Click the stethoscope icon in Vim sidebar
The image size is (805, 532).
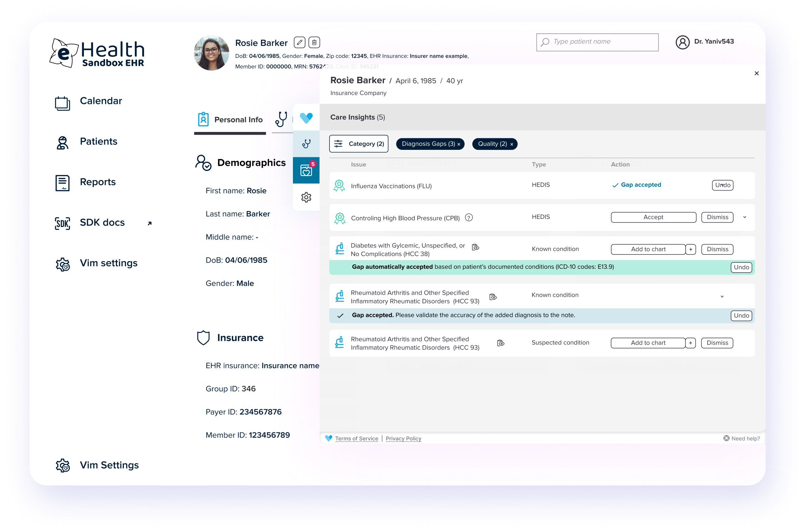click(x=306, y=144)
